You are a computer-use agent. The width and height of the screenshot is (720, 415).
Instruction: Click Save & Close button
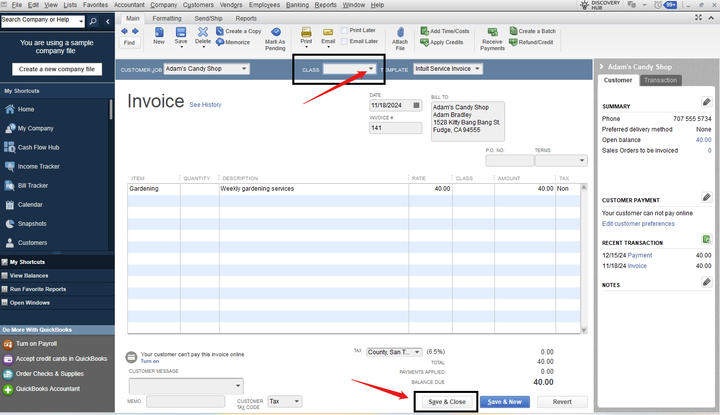tap(447, 402)
